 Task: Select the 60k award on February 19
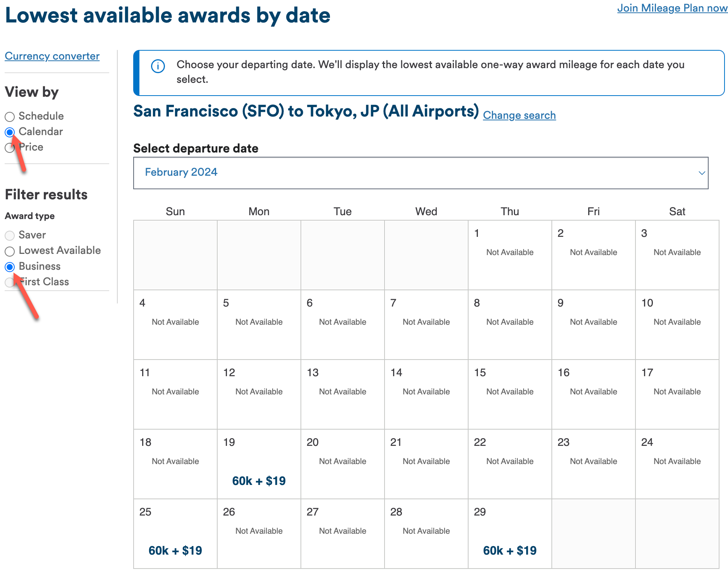(x=259, y=481)
